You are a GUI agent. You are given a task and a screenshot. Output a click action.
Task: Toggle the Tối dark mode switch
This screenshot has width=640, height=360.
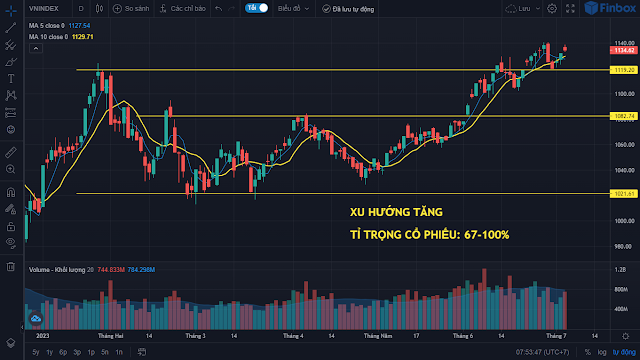256,8
